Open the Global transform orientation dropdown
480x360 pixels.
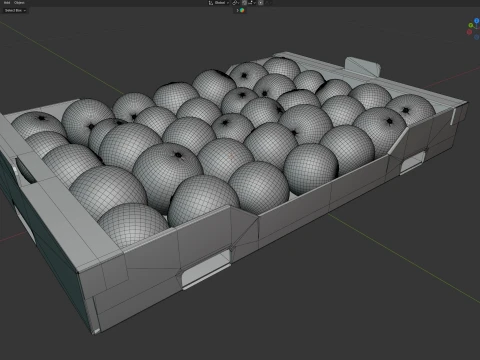(x=219, y=3)
